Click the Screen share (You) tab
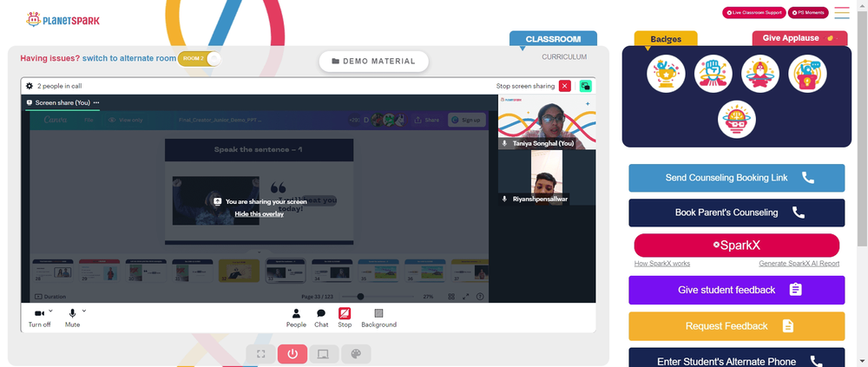868x367 pixels. point(62,102)
